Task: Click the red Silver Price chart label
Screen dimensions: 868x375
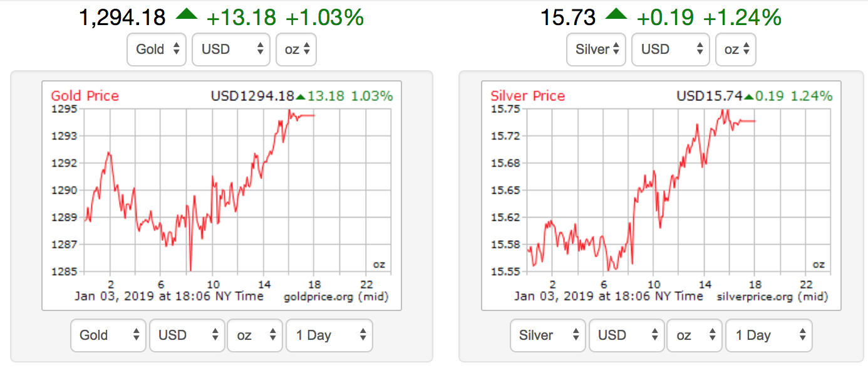Action: (527, 96)
